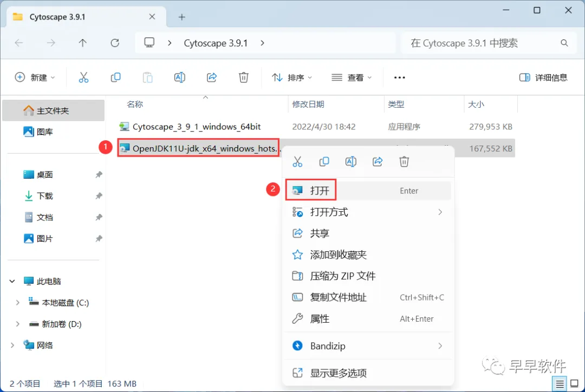585x392 pixels.
Task: Open the 打开方式 submenu
Action: pos(368,212)
